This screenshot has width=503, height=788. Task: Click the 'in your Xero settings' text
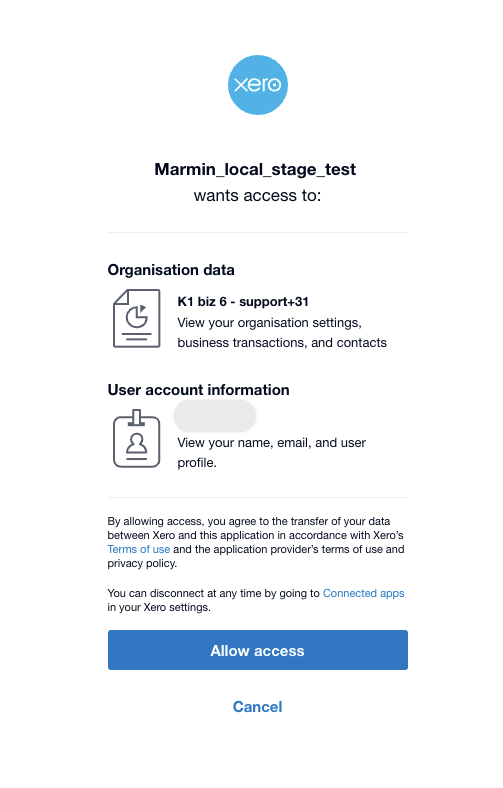coord(159,607)
